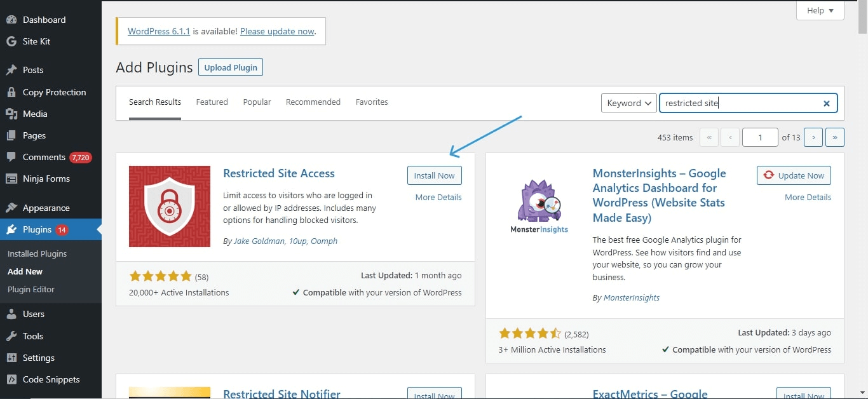The width and height of the screenshot is (868, 399).
Task: Open the MonsterInsights plugin title link
Action: [660, 196]
